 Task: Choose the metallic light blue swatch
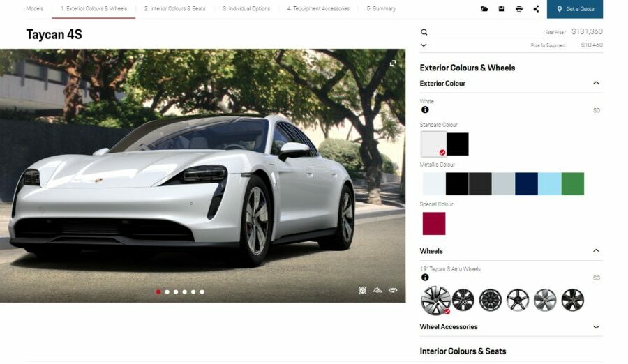point(550,184)
